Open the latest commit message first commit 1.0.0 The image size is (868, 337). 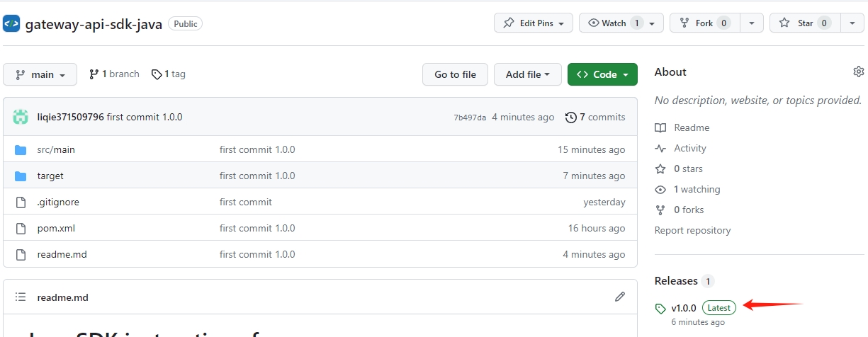click(x=145, y=117)
